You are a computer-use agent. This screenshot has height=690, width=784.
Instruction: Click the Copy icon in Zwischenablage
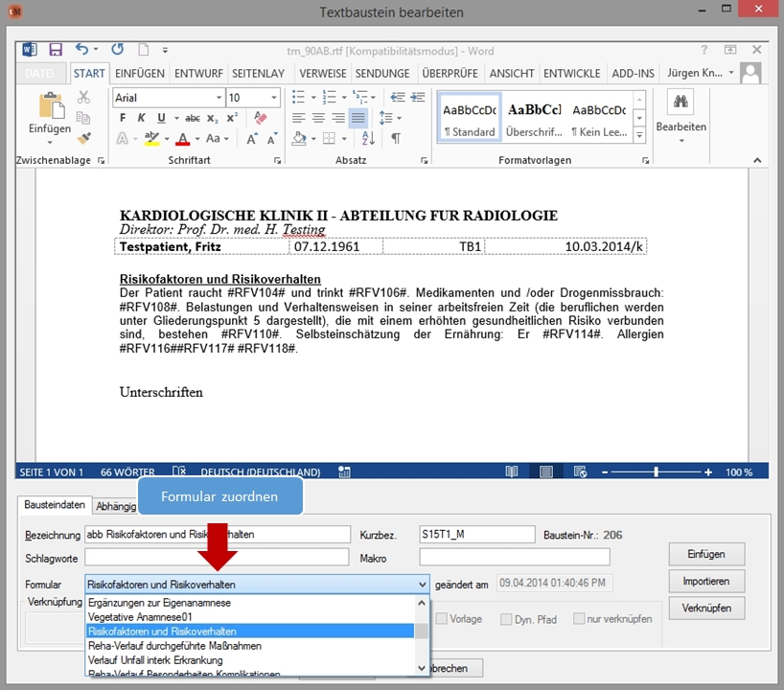83,118
